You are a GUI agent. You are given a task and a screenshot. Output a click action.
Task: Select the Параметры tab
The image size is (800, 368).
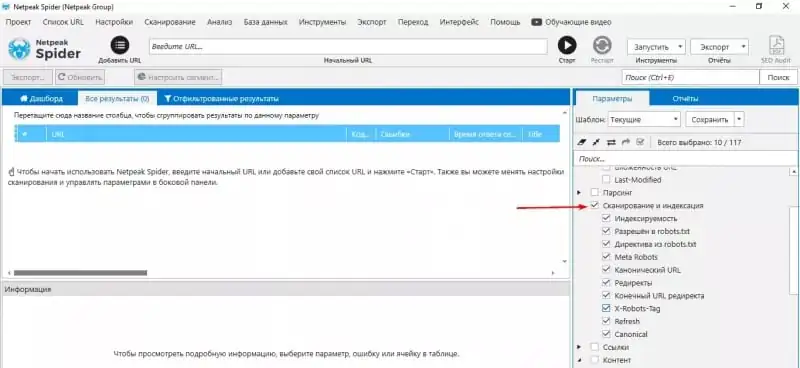pos(612,99)
